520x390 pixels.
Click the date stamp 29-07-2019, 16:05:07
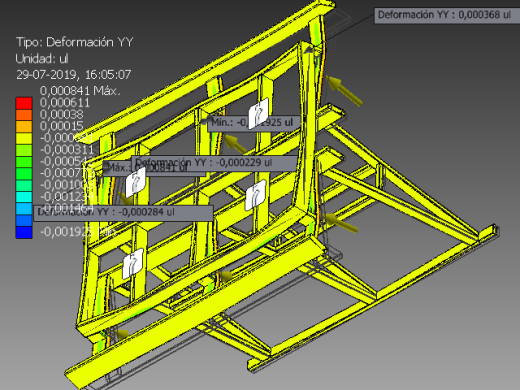pos(74,74)
